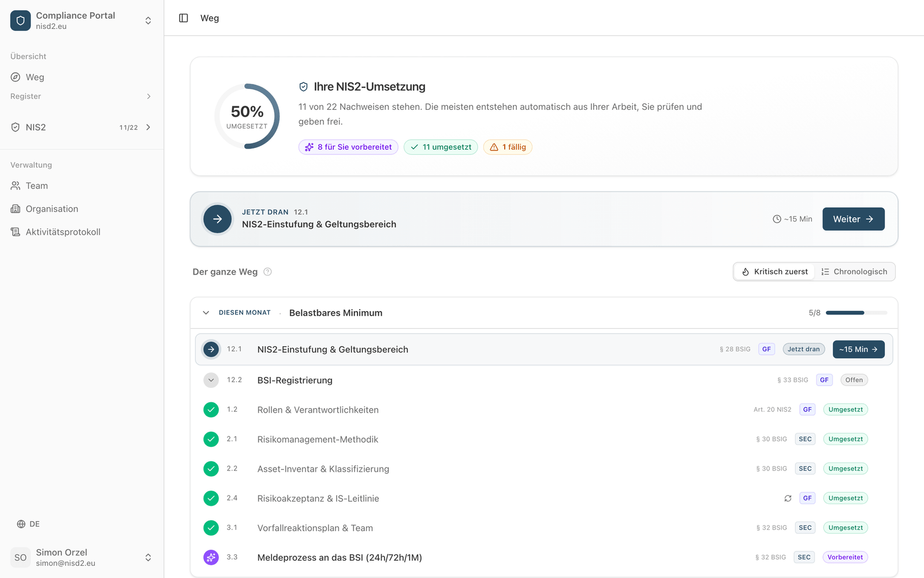Click the shield icon next to NIS2
This screenshot has height=578, width=924.
16,127
